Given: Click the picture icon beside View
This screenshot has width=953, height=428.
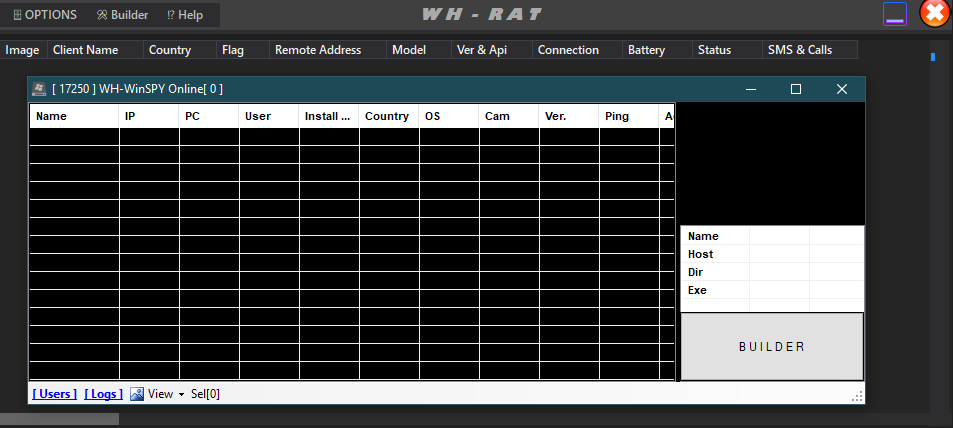Looking at the screenshot, I should point(137,394).
